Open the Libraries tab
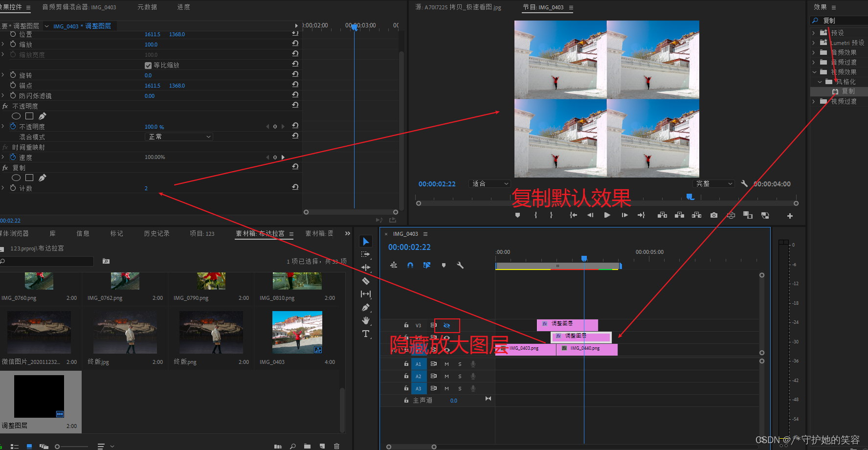The width and height of the screenshot is (868, 450). pos(53,234)
